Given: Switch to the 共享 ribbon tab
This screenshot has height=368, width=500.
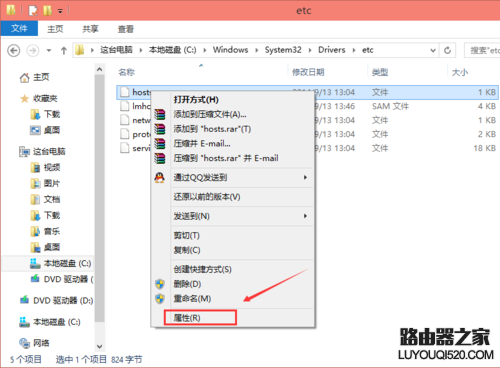Looking at the screenshot, I should click(x=90, y=29).
